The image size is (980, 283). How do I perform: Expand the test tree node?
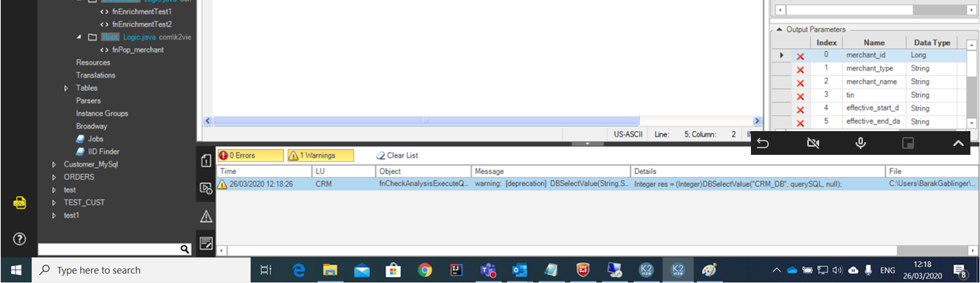pos(54,190)
